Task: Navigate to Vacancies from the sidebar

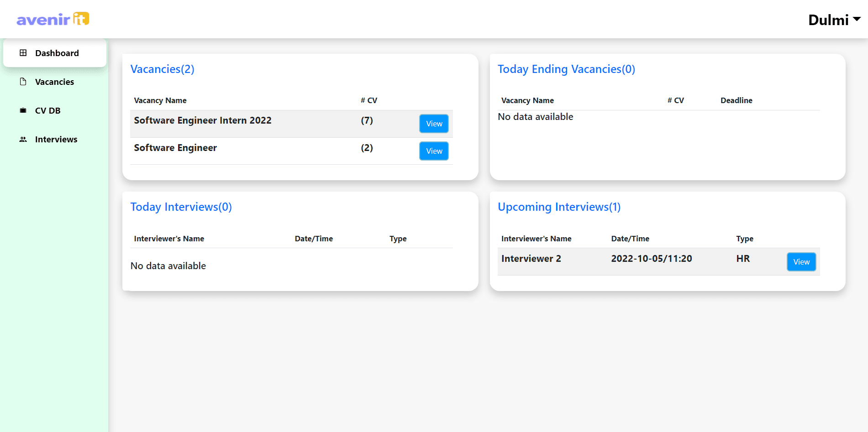Action: click(54, 82)
